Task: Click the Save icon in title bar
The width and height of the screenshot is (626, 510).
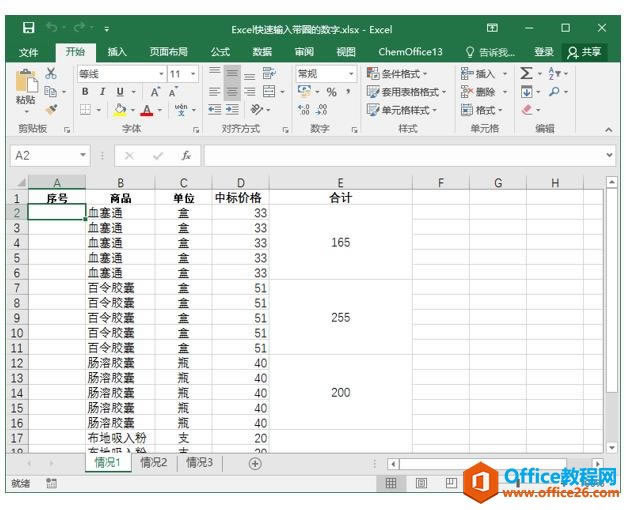Action: (x=28, y=28)
